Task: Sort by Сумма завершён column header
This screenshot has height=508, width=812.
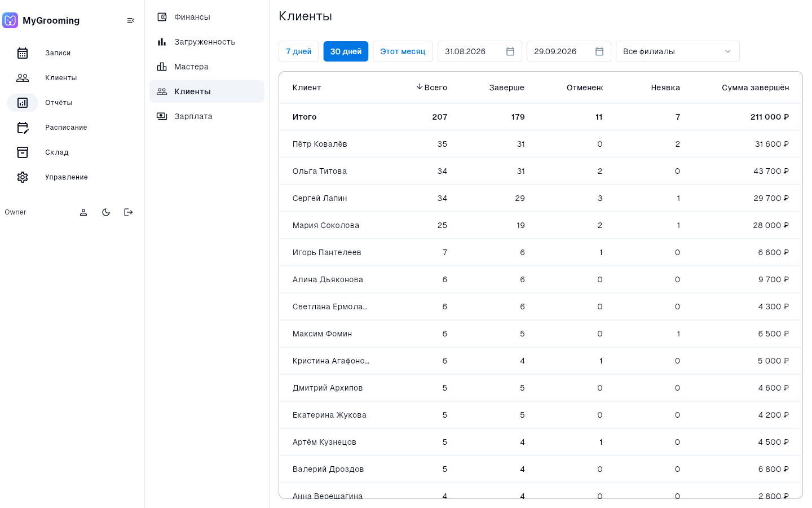Action: (756, 87)
